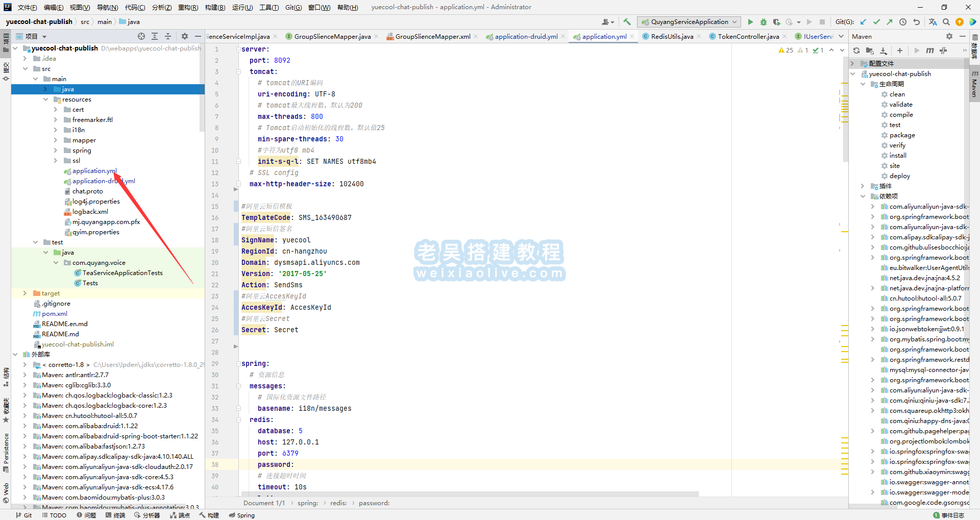Click Git update project blue arrow
980x520 pixels.
[x=863, y=22]
